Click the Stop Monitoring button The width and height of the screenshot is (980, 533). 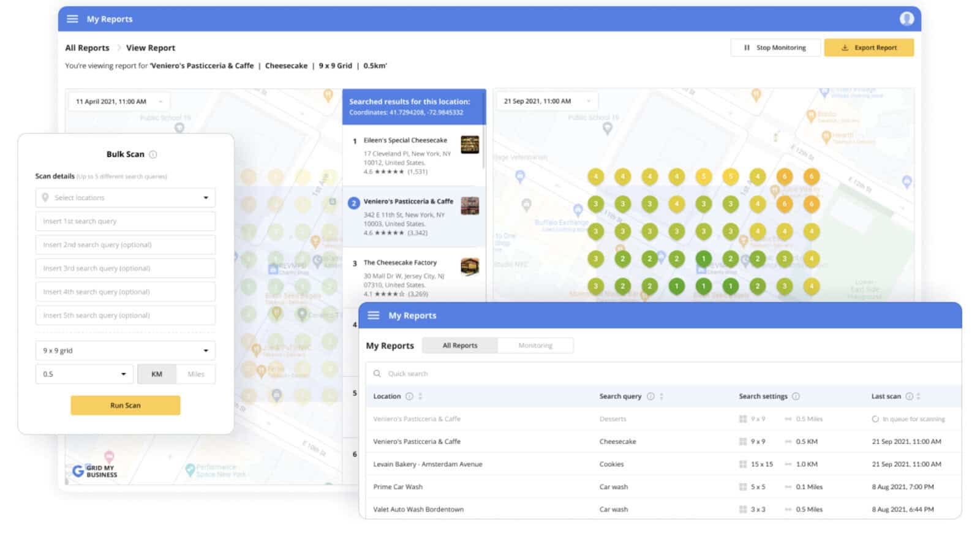pyautogui.click(x=775, y=48)
